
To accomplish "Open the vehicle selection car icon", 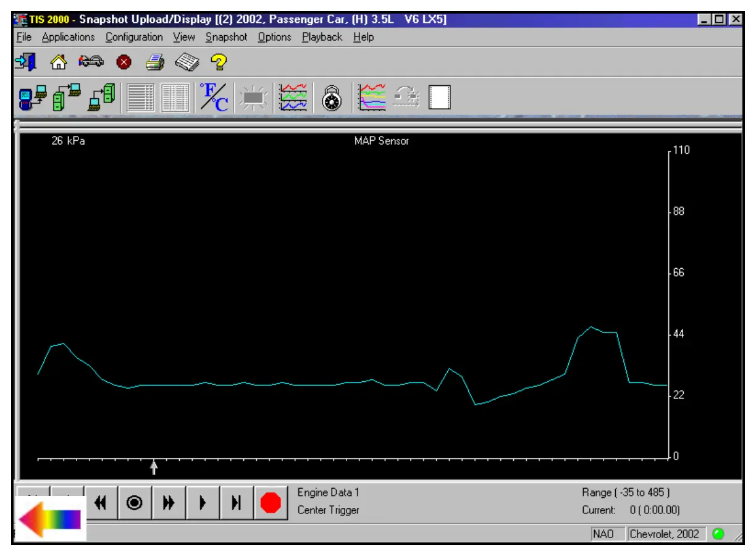I will click(x=91, y=62).
